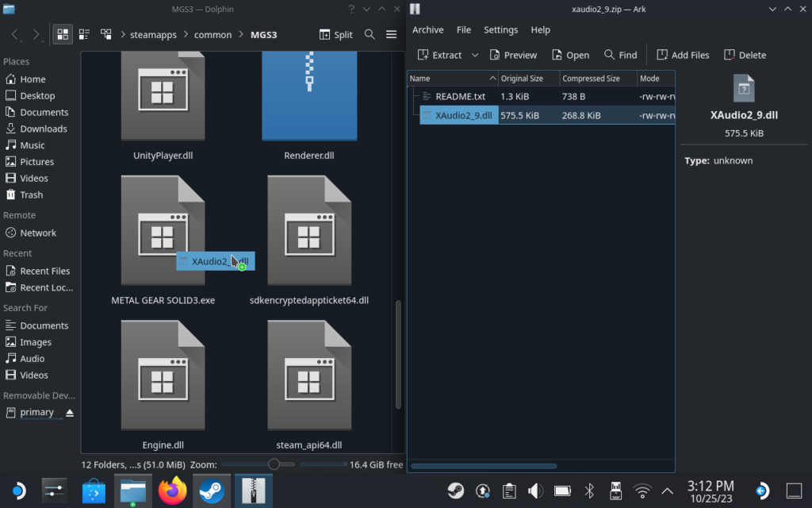Go forward in Dolphin navigation
Viewport: 812px width, 508px height.
[x=36, y=35]
